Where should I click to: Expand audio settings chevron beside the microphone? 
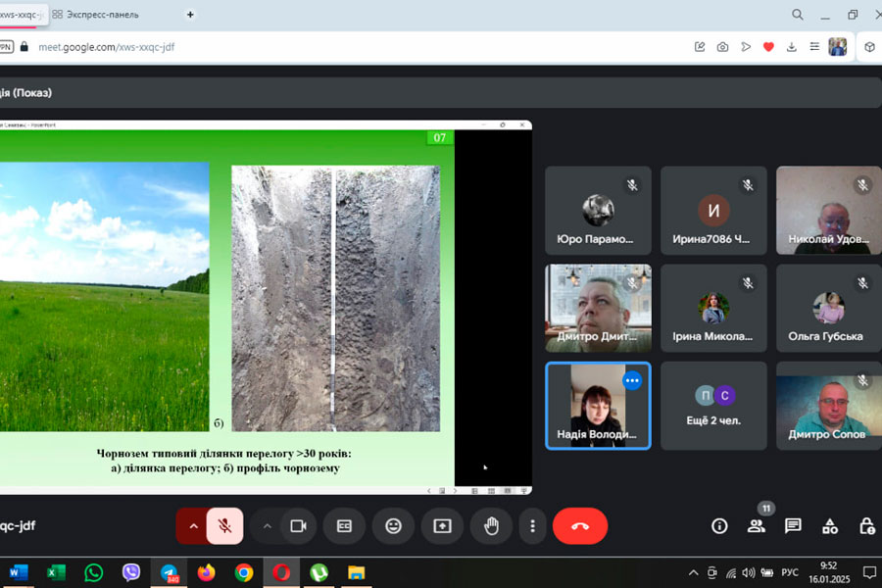coord(193,526)
